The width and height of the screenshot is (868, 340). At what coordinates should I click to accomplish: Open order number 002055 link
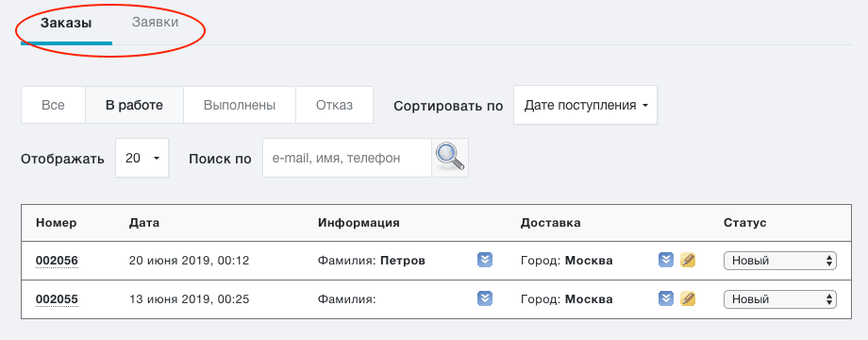point(57,299)
